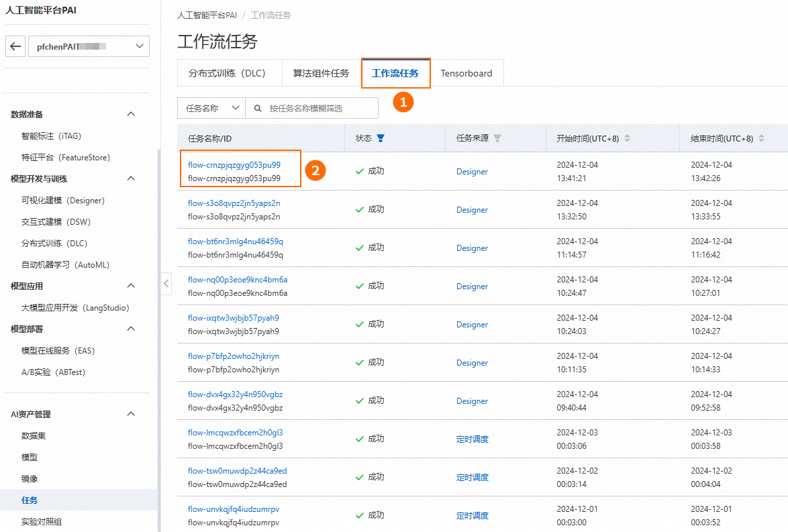The height and width of the screenshot is (532, 788).
Task: Click Designer source for flow-crnzpjqzgyg053pu99
Action: (x=472, y=171)
